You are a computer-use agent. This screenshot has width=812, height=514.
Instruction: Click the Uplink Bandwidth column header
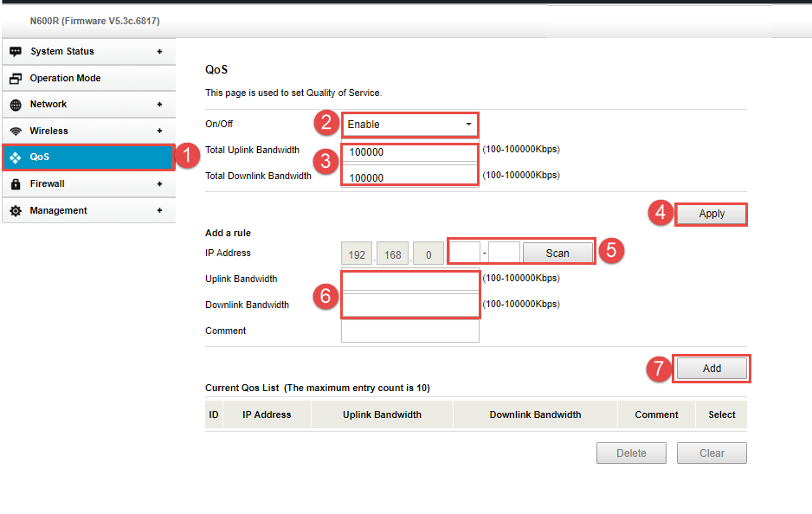382,414
